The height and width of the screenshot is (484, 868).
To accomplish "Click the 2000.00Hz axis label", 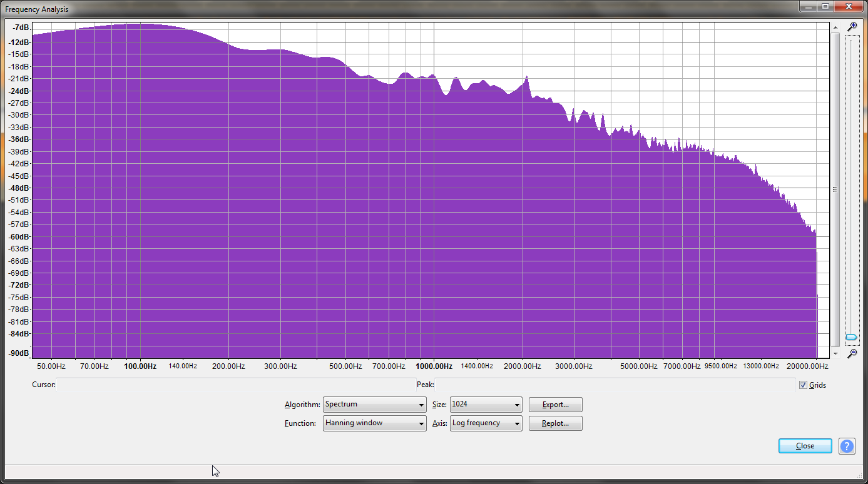I will tap(522, 366).
